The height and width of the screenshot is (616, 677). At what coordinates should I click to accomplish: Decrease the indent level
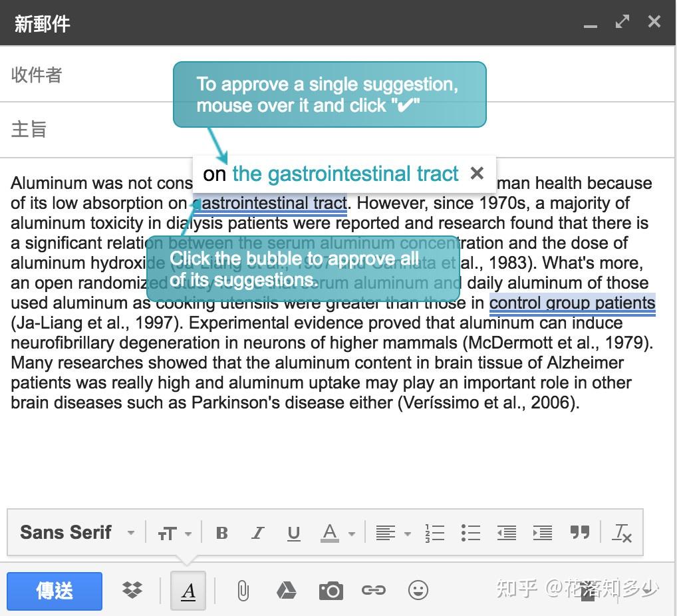507,534
